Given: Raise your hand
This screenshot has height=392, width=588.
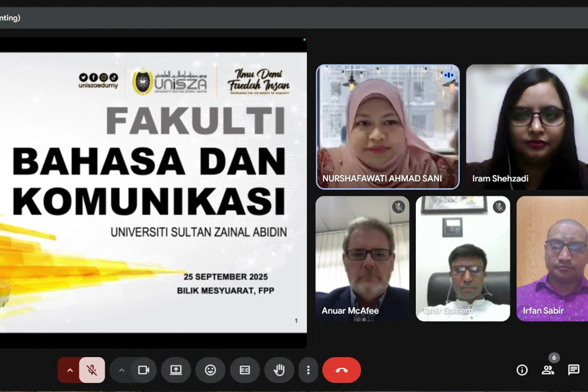Looking at the screenshot, I should (279, 370).
